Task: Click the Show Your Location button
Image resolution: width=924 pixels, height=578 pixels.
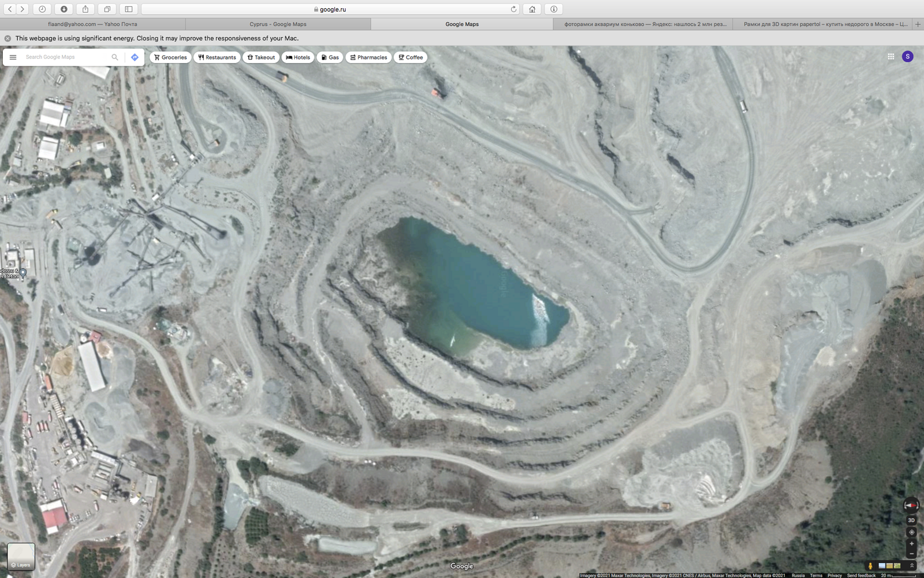Action: pos(911,532)
